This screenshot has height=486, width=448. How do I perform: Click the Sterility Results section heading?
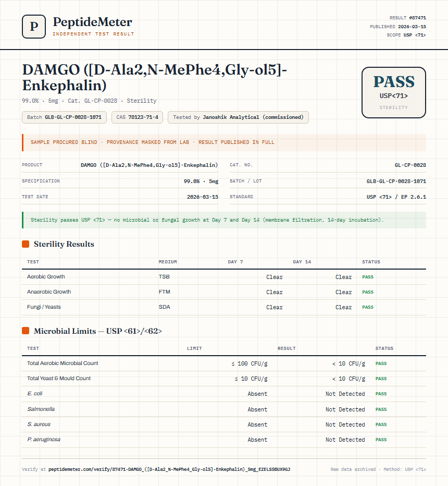click(64, 244)
